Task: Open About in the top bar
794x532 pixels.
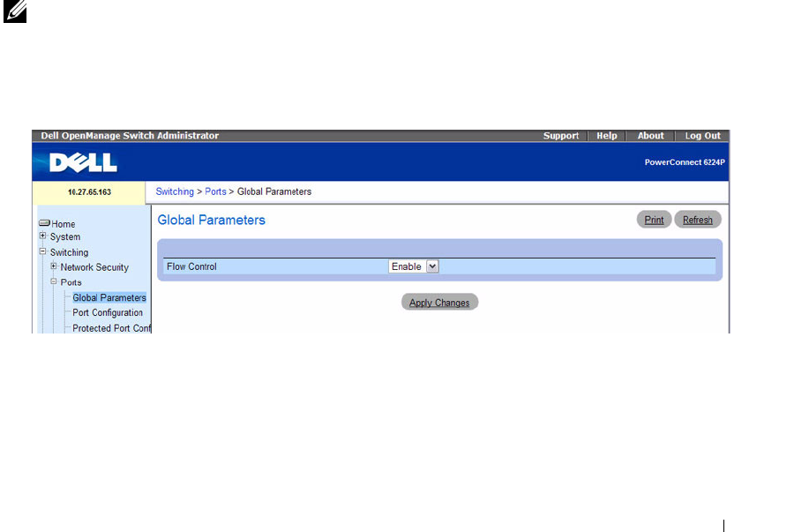Action: click(x=650, y=136)
